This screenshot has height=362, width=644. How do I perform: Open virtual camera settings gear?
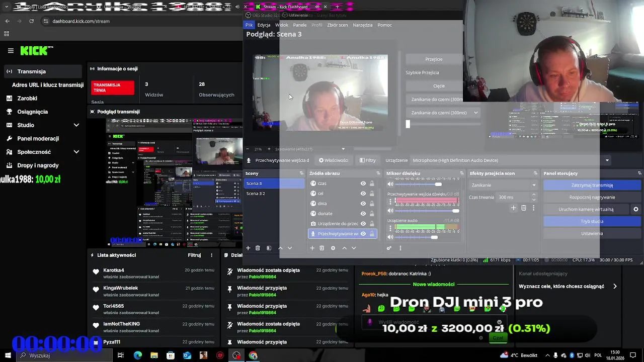tap(635, 209)
